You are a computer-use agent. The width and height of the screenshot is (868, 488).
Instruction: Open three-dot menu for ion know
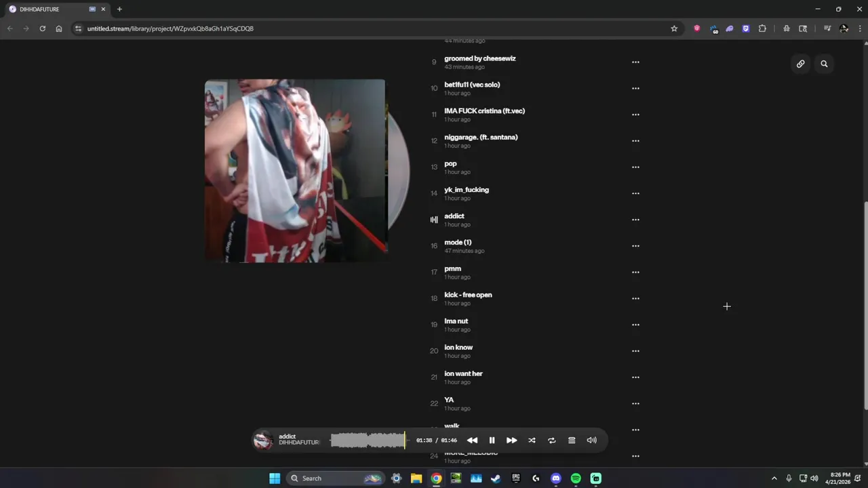635,351
